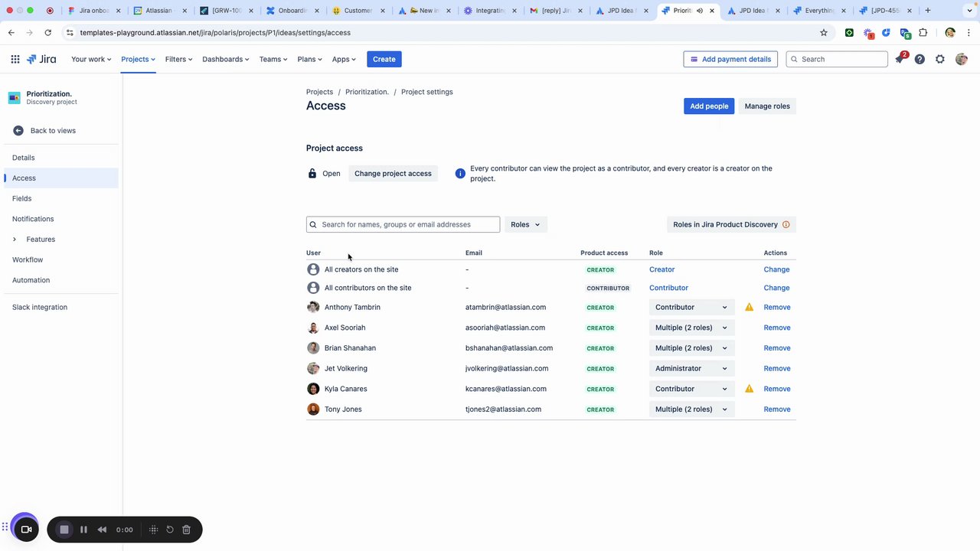980x551 pixels.
Task: Click the warning icon beside Kyla Canares
Action: [750, 389]
